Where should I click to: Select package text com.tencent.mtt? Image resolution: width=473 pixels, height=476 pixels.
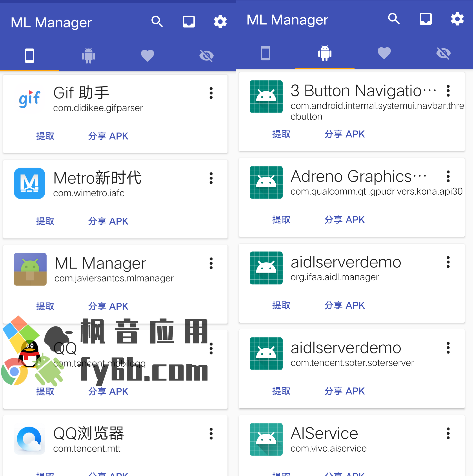(87, 449)
